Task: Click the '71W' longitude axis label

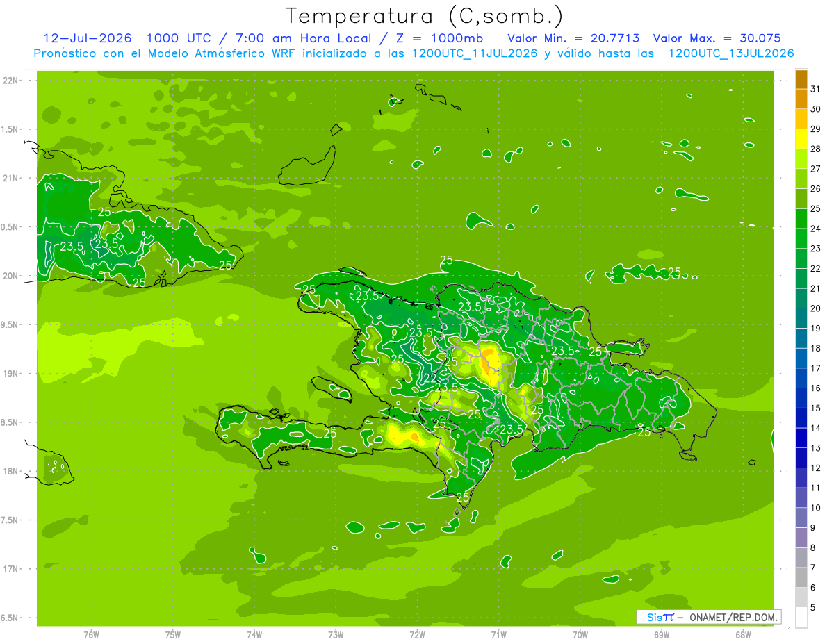Action: (x=498, y=634)
